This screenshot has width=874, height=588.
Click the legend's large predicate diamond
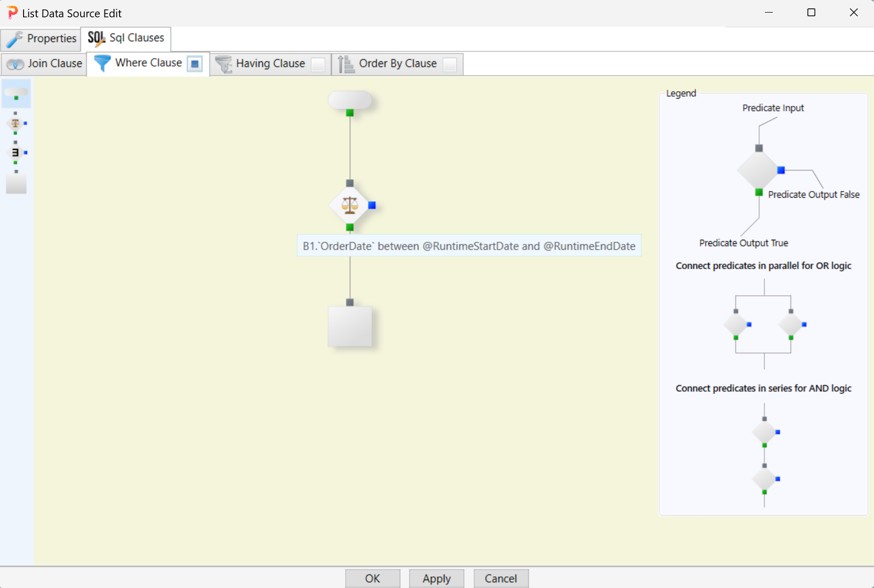click(759, 170)
